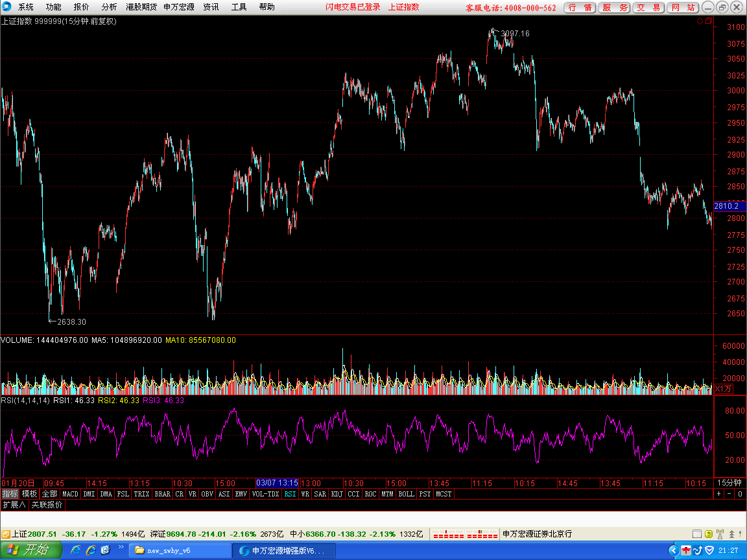
Task: Open Internet Explorer from the quick launch
Action: [76, 550]
